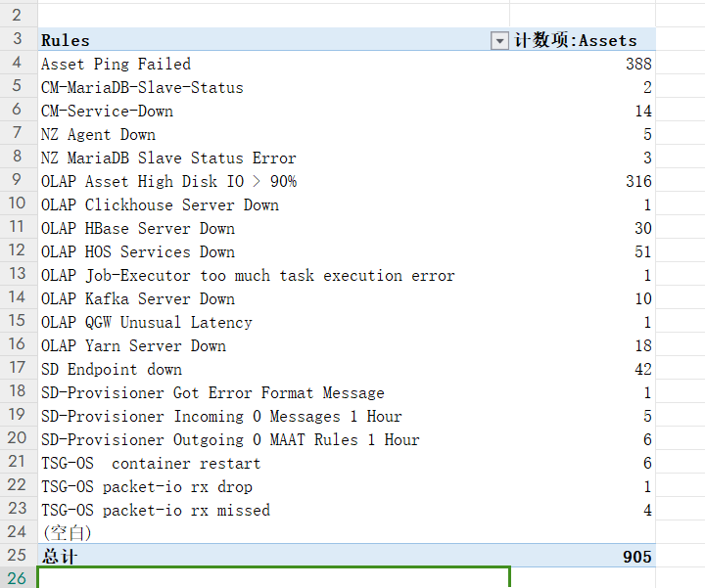Select the Rules header cell
Image resolution: width=705 pixels, height=588 pixels.
[x=66, y=40]
